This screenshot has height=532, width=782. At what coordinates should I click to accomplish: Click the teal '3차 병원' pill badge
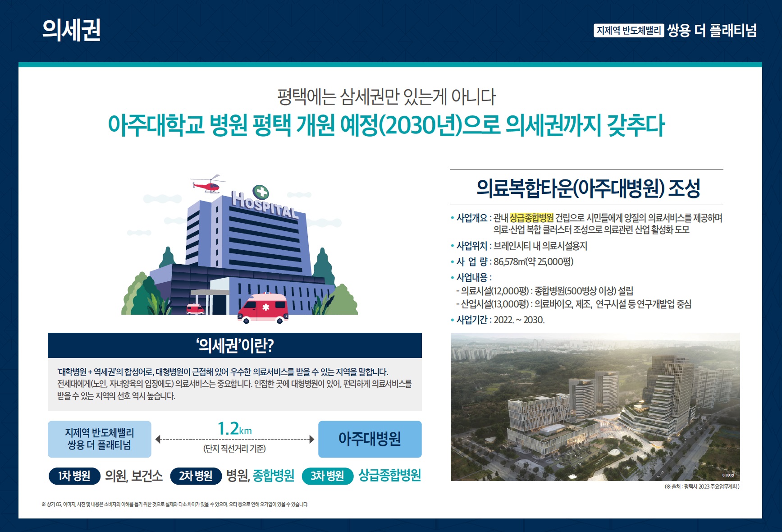(327, 476)
